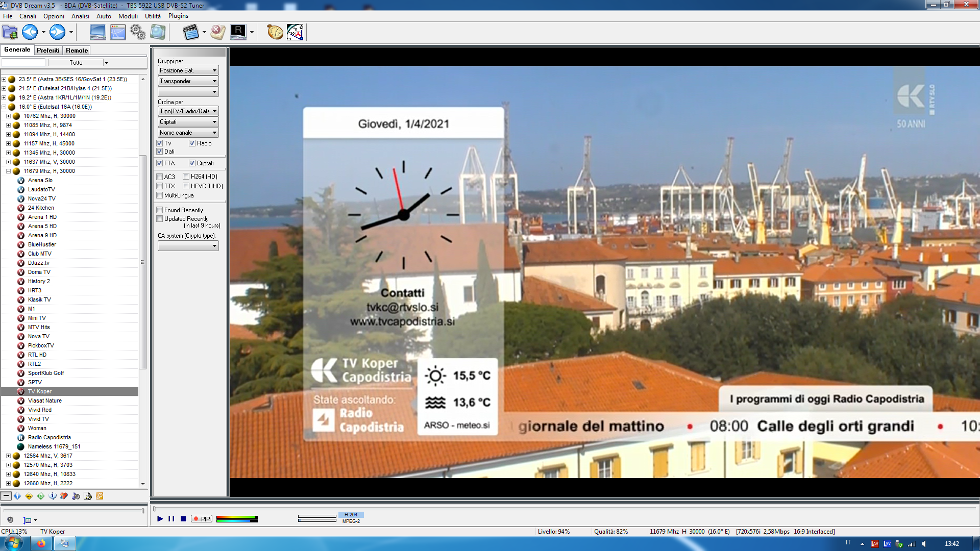The image size is (980, 551).
Task: Open the clapperboard recordings icon
Action: 191,32
